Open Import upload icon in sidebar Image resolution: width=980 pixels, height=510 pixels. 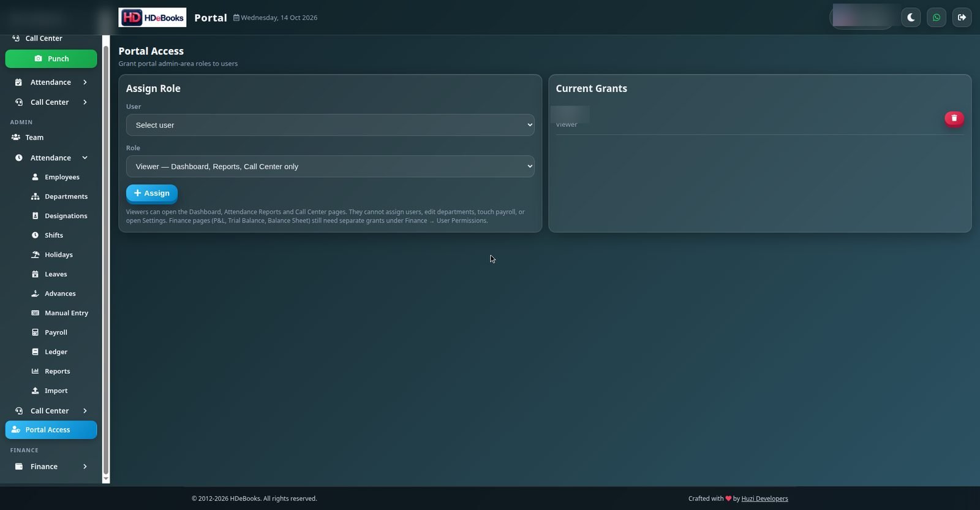(35, 390)
